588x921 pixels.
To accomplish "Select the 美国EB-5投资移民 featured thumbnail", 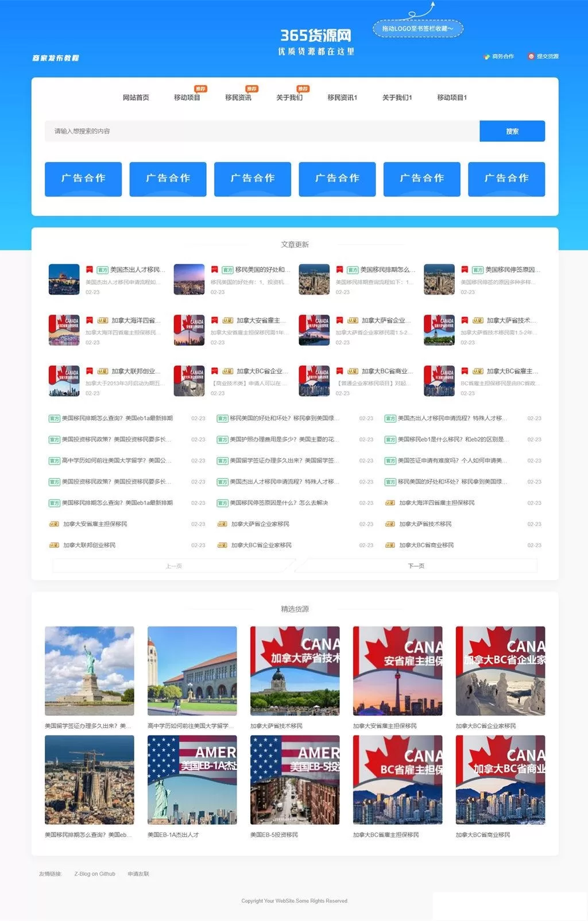I will [295, 780].
